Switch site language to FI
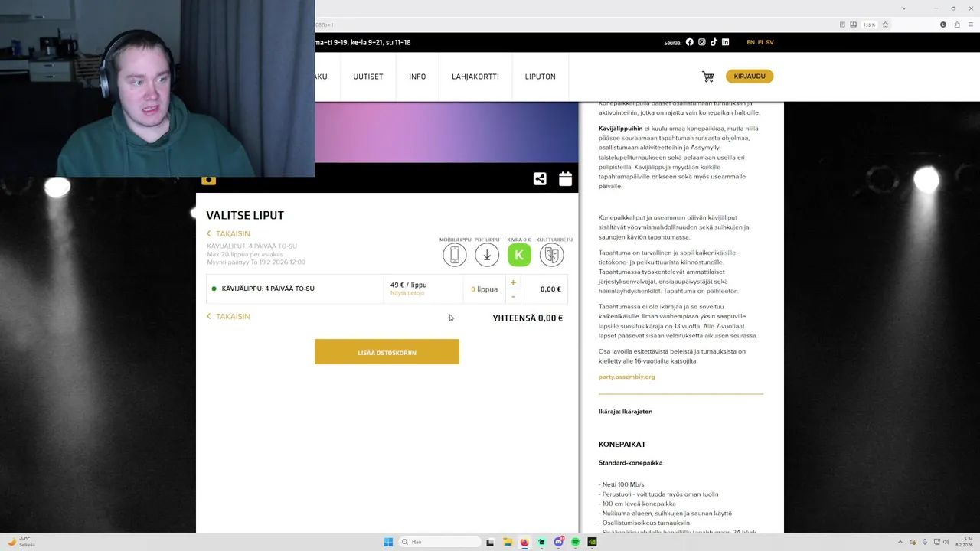This screenshot has height=551, width=980. coord(760,42)
